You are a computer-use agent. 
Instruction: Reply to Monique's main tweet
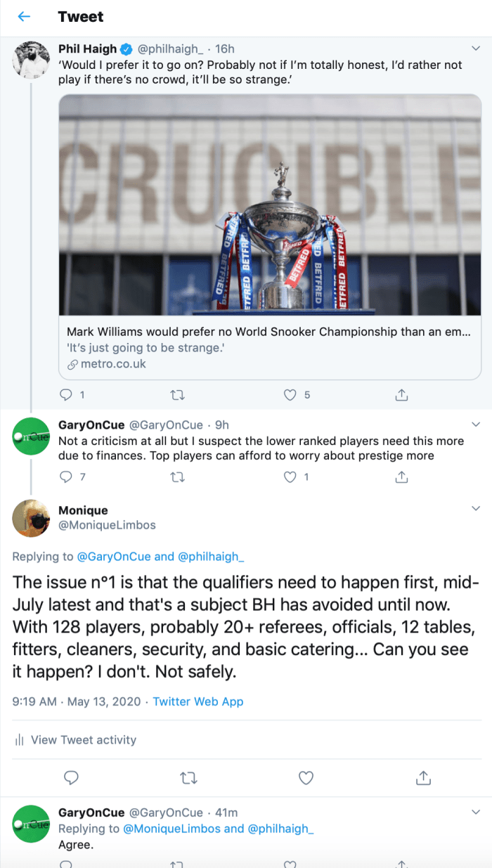point(71,777)
